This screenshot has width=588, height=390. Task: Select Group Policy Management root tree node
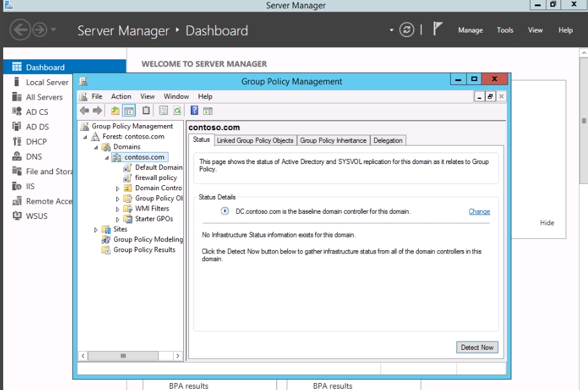coord(132,126)
